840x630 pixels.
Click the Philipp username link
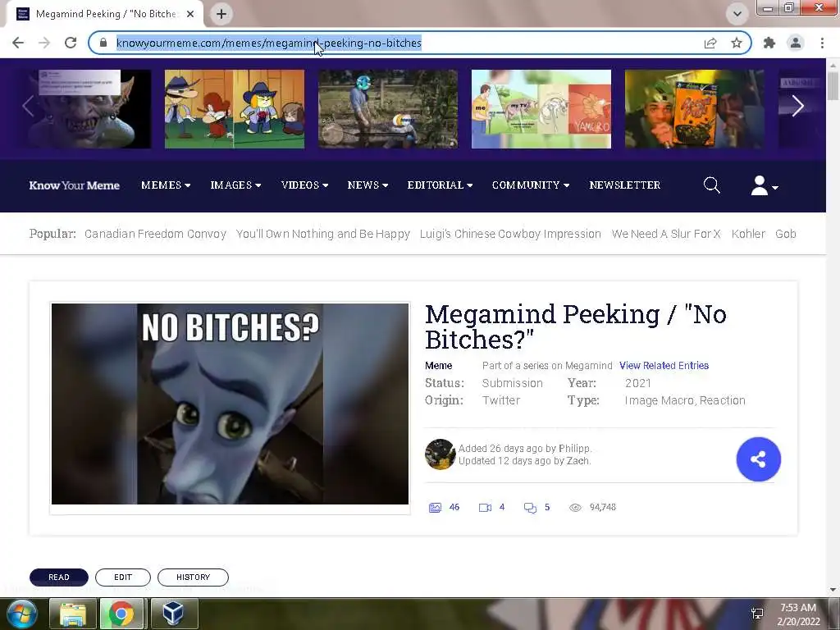click(573, 449)
